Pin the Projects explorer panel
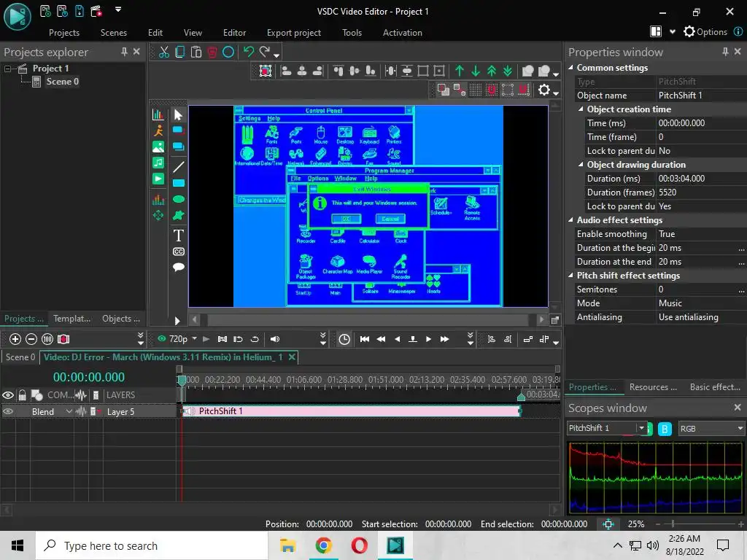747x560 pixels. coord(124,52)
